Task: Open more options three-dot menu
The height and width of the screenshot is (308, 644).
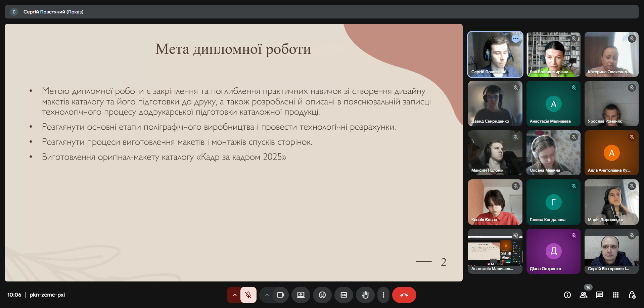Action: [x=383, y=295]
